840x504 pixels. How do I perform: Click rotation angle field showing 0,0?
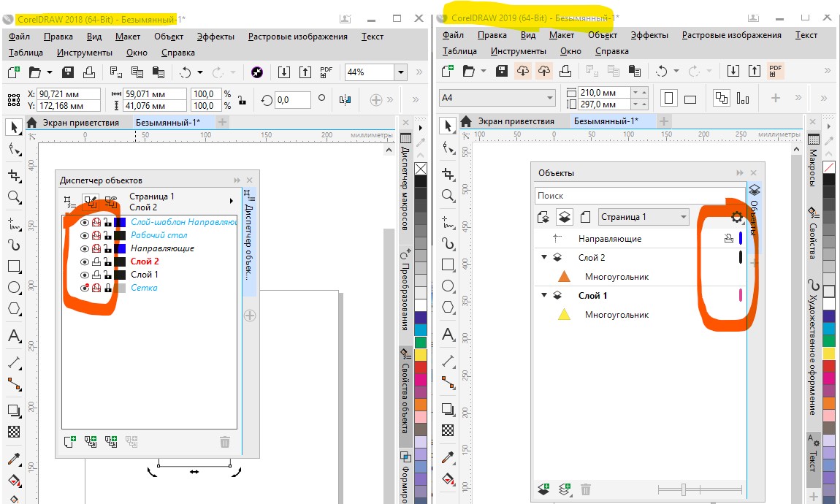click(x=292, y=99)
